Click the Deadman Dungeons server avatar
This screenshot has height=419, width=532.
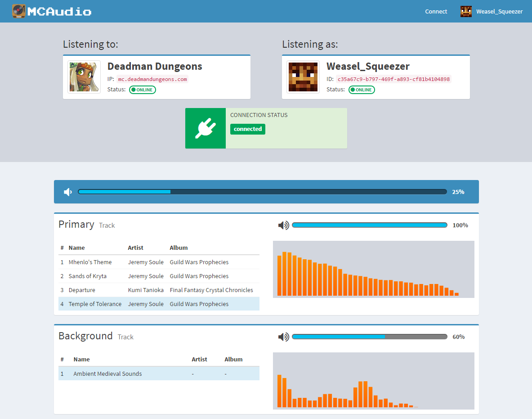point(84,77)
